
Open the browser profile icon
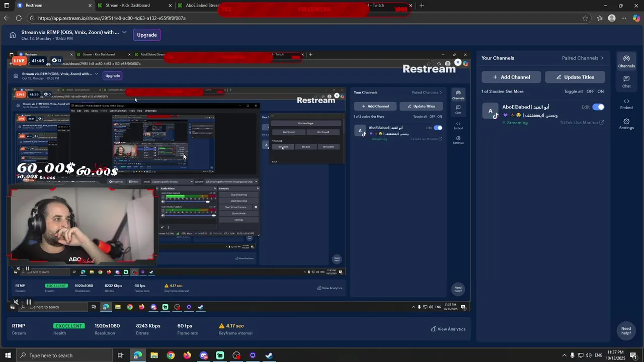612,18
